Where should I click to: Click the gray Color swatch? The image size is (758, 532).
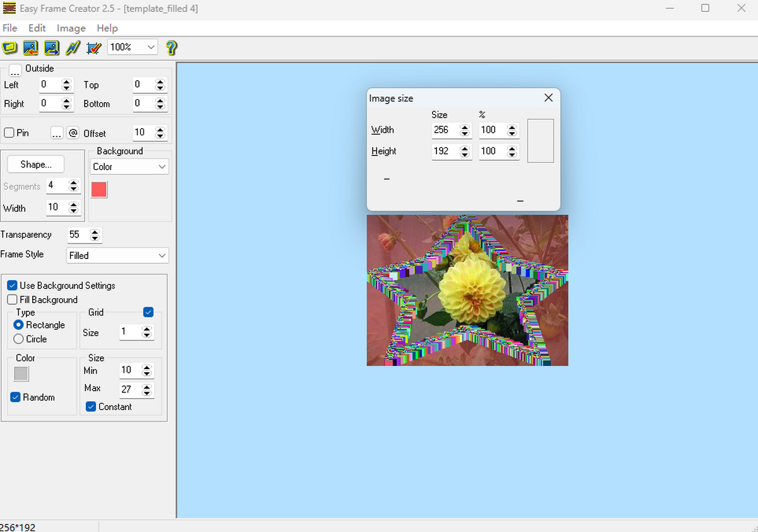21,373
